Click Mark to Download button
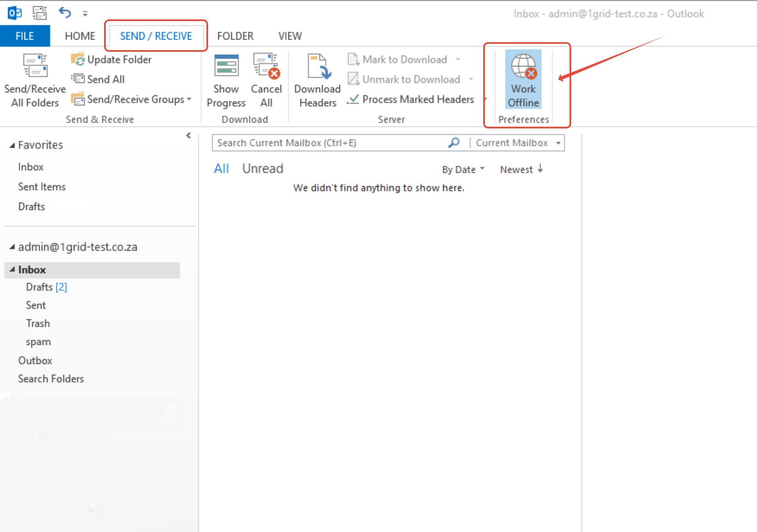 (398, 59)
